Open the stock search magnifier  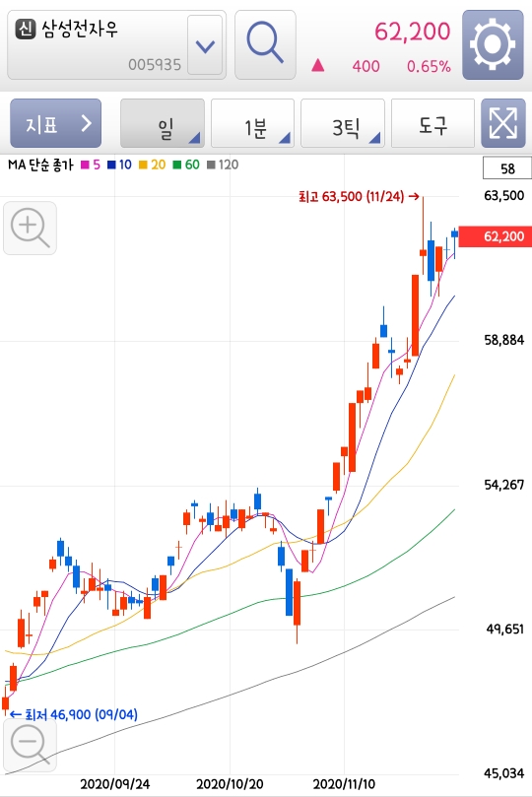[x=265, y=44]
